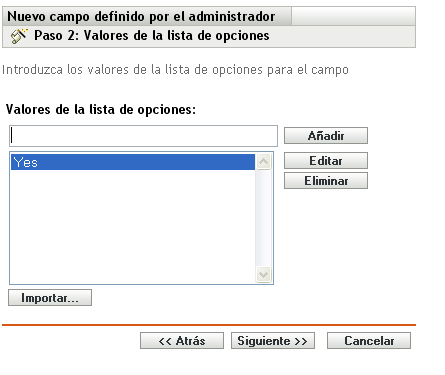
Task: Click the blank header area right of the title tab
Action: 353,16
